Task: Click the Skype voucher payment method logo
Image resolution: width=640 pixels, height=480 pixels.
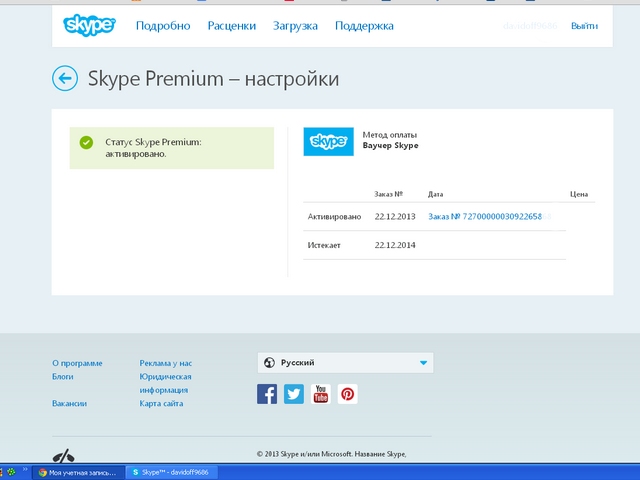Action: (x=328, y=141)
